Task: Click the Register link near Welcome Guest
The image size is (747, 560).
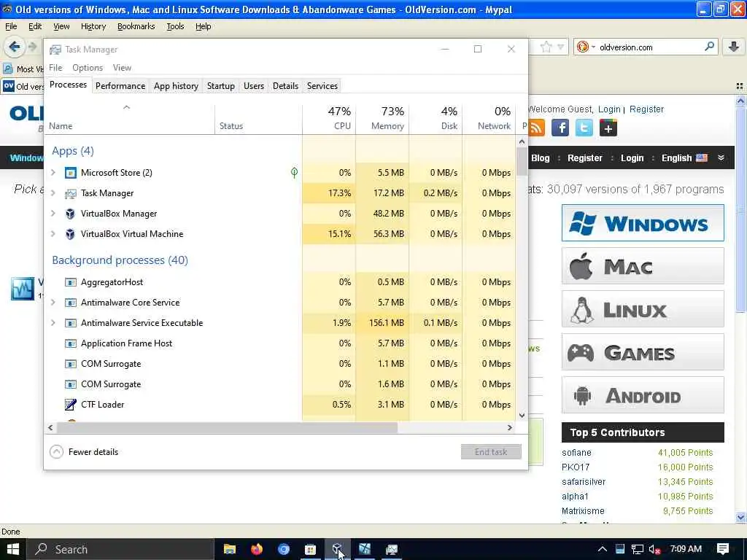Action: (646, 109)
